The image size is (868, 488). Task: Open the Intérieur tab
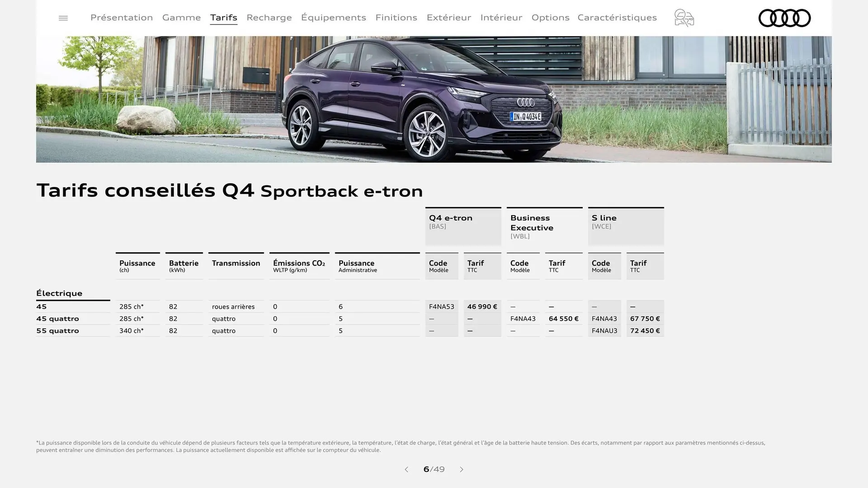click(x=501, y=18)
